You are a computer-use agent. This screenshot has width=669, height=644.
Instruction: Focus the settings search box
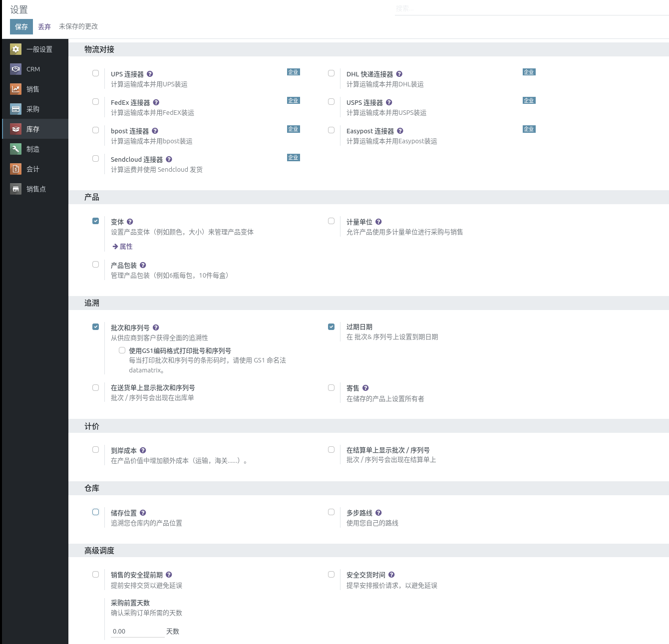click(532, 8)
